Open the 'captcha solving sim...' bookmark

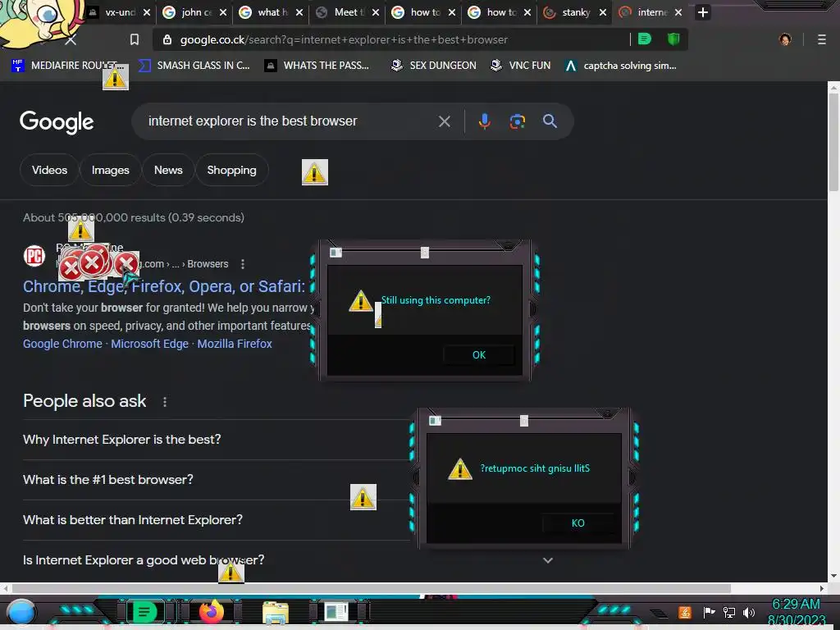click(621, 66)
